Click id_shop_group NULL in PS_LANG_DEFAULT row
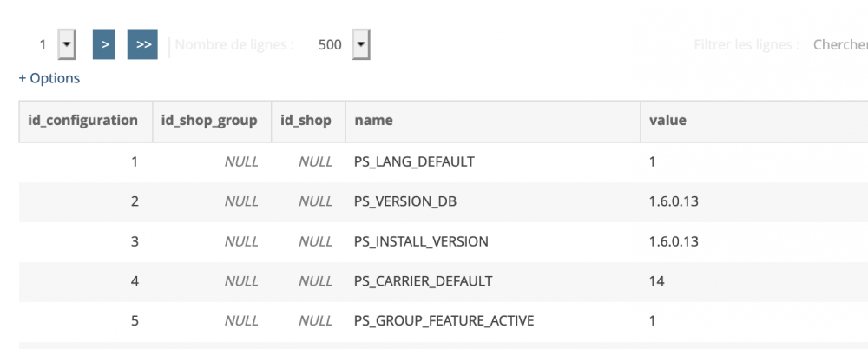The width and height of the screenshot is (868, 349). pos(241,161)
